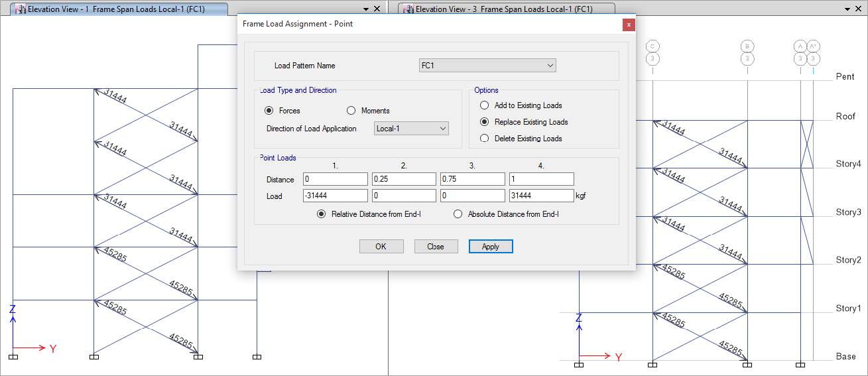Select the Forces radio button
Image resolution: width=868 pixels, height=376 pixels.
coord(269,111)
